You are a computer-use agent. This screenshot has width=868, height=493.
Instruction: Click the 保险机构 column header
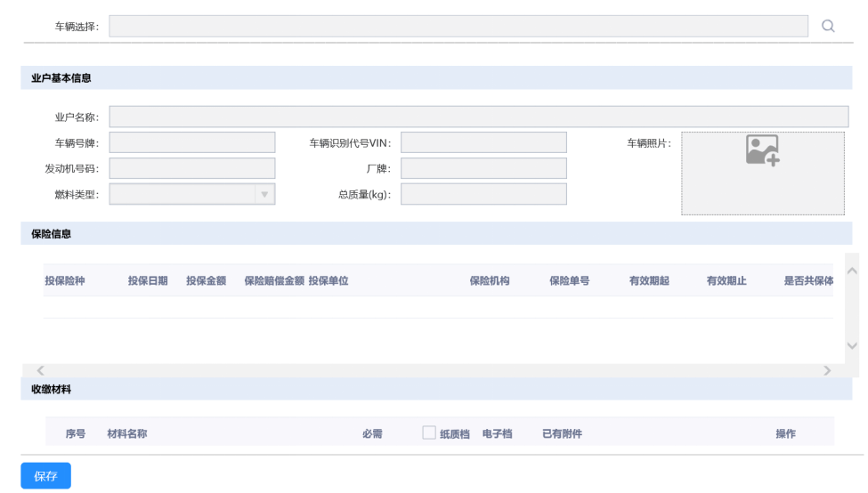click(x=490, y=281)
